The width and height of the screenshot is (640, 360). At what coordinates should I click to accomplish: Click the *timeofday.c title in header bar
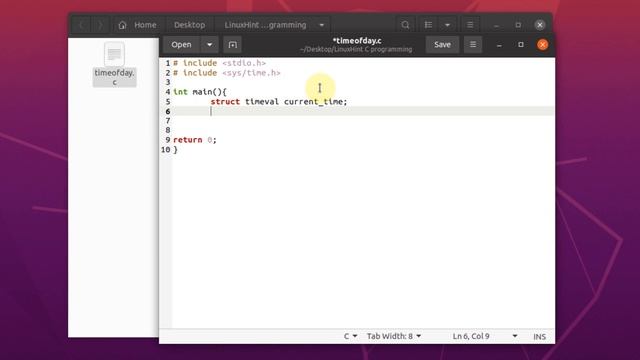pyautogui.click(x=357, y=41)
